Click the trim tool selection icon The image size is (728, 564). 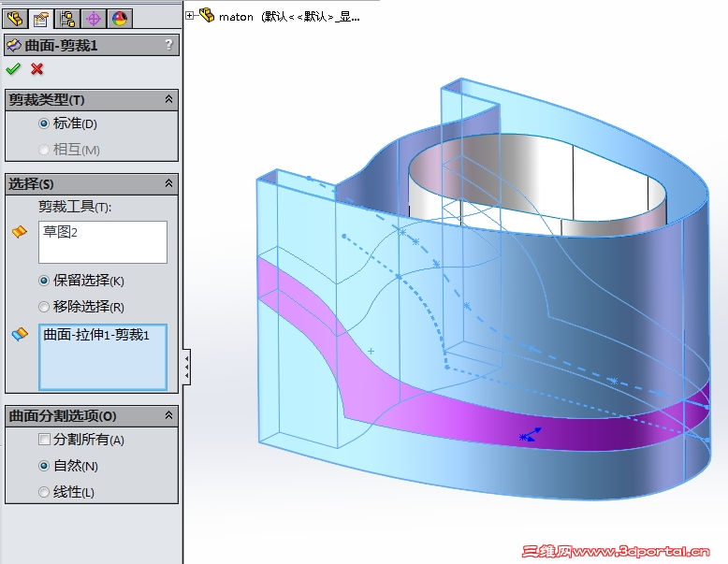20,231
